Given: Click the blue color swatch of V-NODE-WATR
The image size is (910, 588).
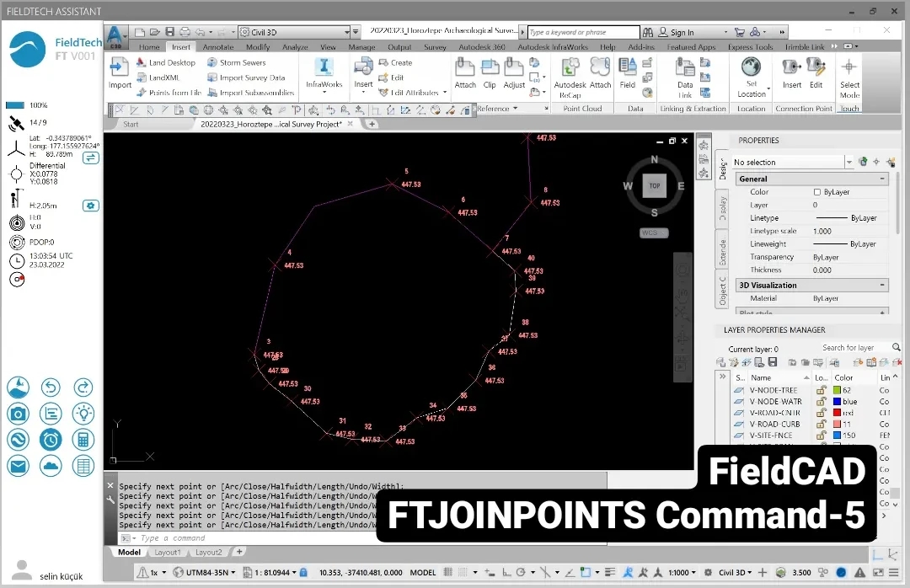Looking at the screenshot, I should 837,401.
